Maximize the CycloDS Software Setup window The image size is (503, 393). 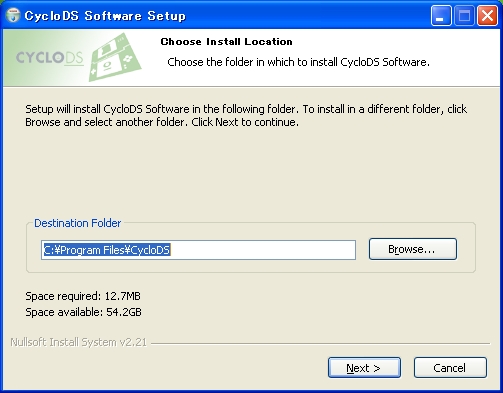[464, 15]
